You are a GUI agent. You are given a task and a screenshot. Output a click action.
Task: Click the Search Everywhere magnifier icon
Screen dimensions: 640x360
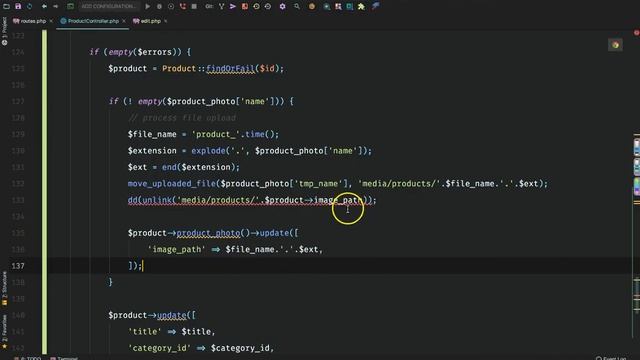[297, 6]
